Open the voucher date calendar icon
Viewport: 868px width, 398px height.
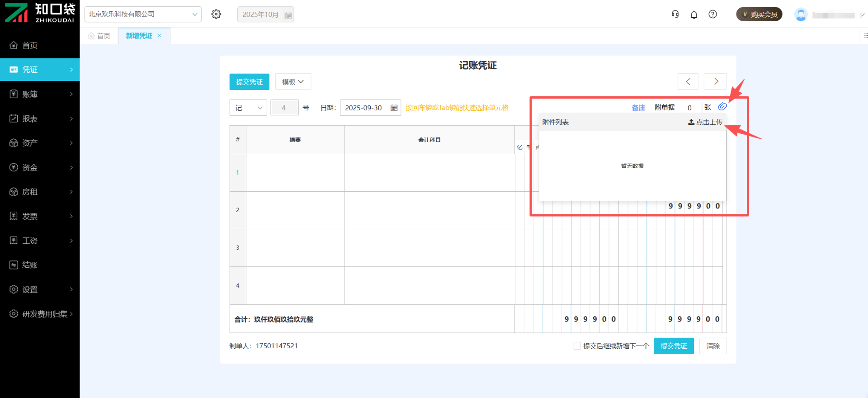click(394, 108)
